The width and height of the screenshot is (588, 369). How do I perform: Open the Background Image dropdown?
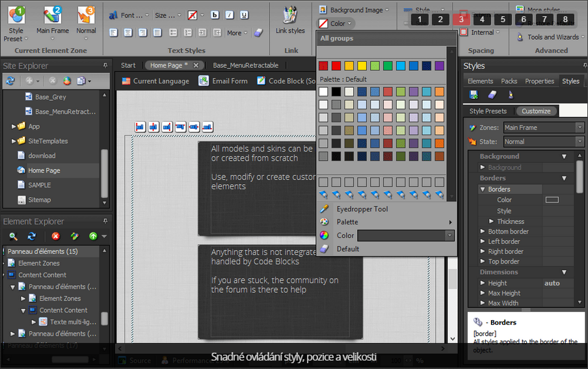354,10
